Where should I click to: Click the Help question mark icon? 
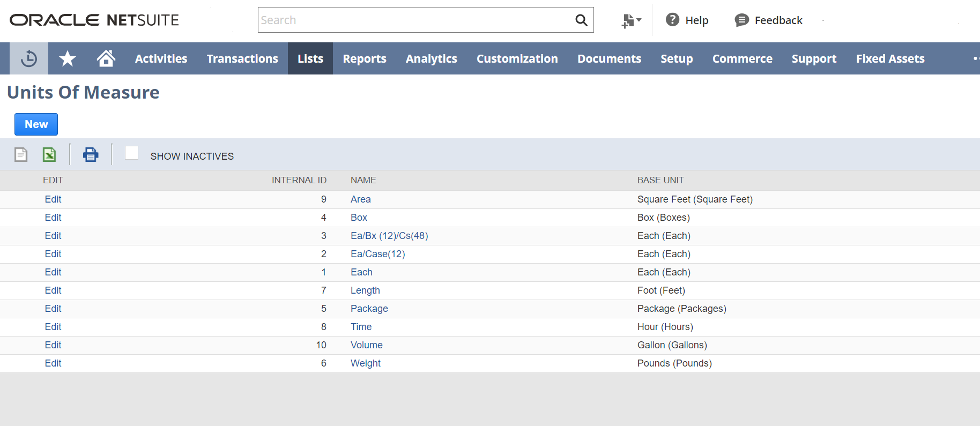point(672,20)
